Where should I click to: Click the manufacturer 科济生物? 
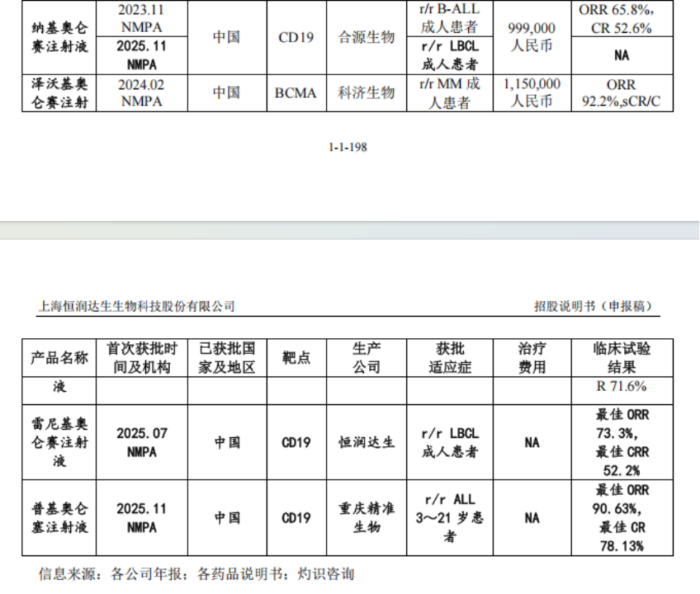pyautogui.click(x=367, y=93)
